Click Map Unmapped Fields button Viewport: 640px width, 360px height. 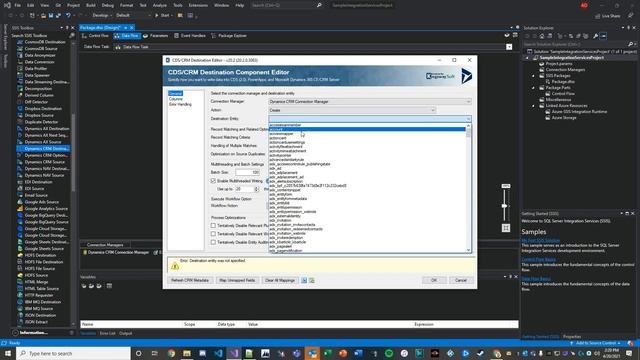(x=237, y=280)
